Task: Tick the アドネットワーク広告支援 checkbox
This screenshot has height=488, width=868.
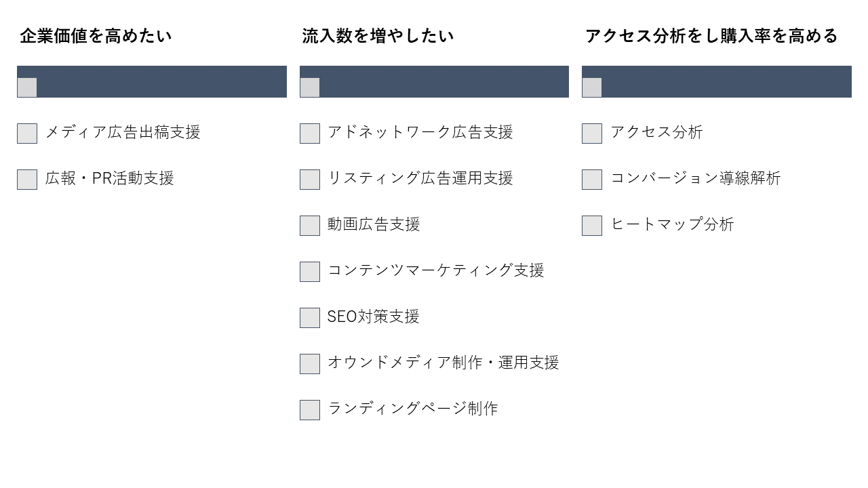Action: pyautogui.click(x=310, y=134)
